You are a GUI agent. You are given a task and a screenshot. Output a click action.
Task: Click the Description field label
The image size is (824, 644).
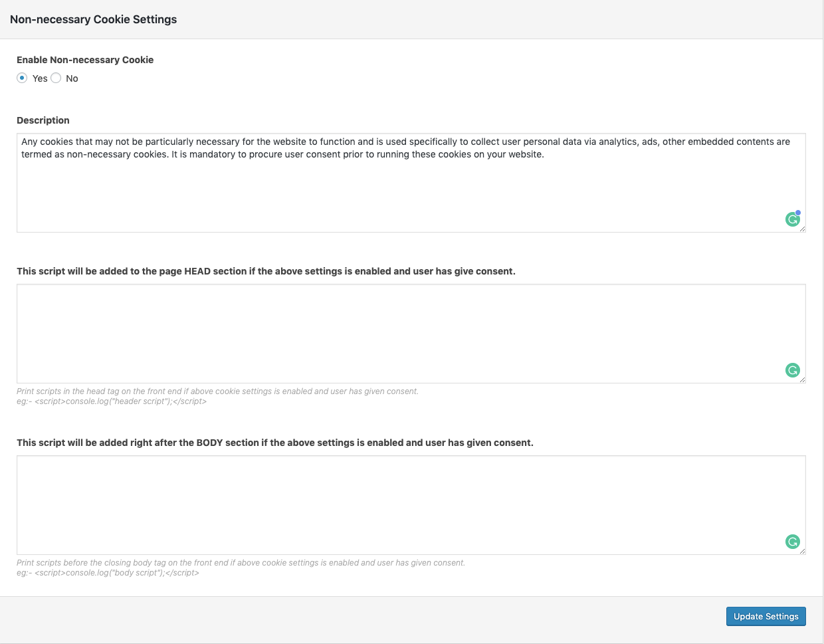(43, 120)
